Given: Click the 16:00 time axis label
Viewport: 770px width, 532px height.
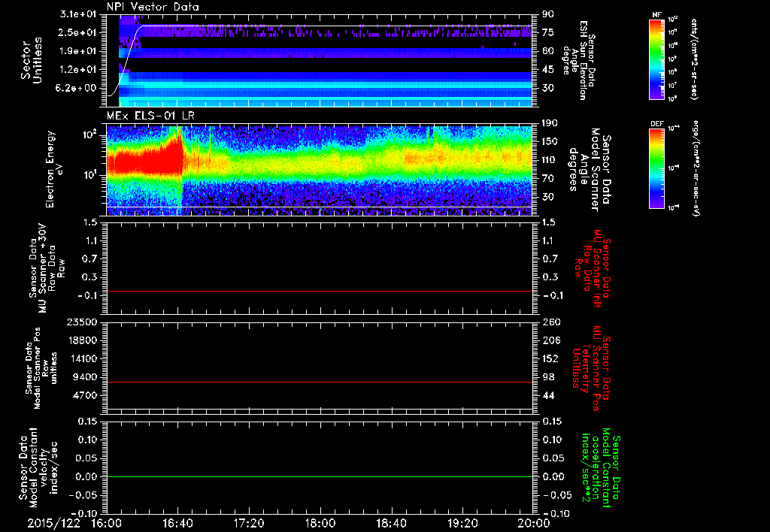Looking at the screenshot, I should click(x=107, y=523).
